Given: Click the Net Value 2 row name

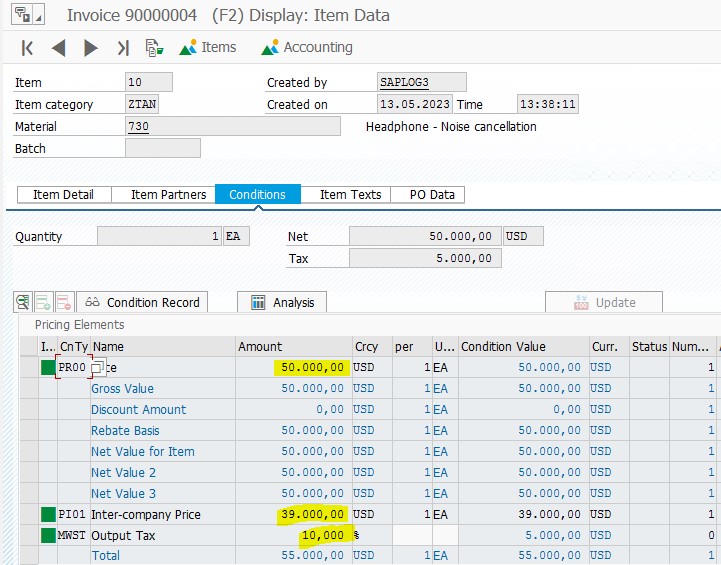Looking at the screenshot, I should [123, 473].
